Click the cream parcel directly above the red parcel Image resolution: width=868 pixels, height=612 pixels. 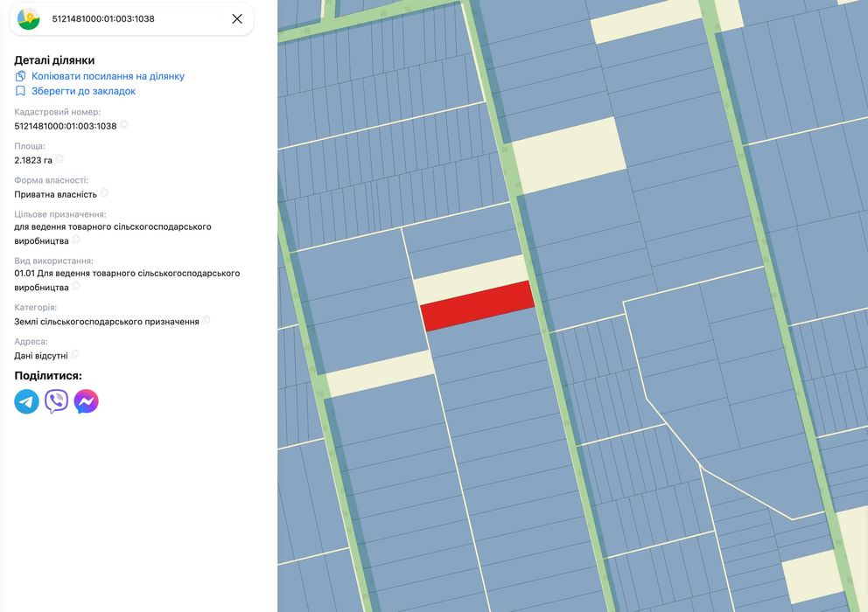point(472,280)
